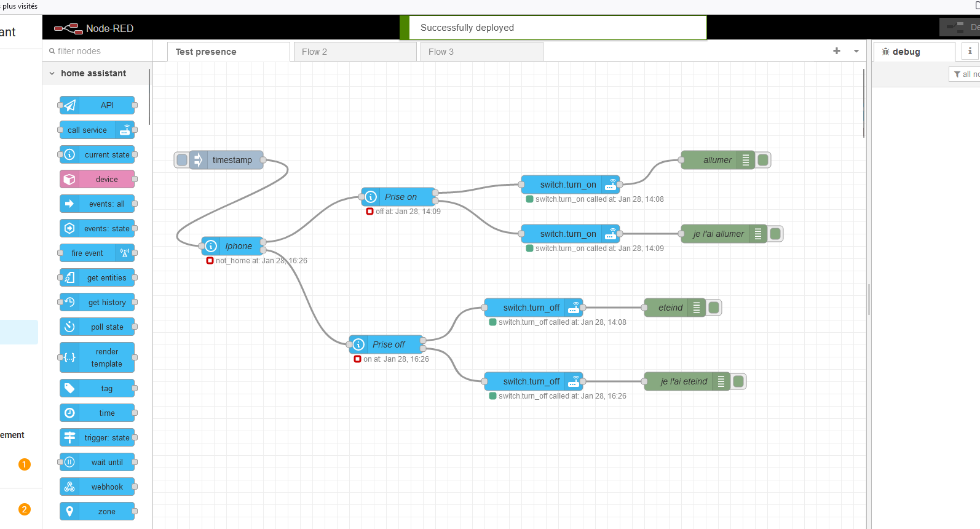
Task: Click the API node in palette
Action: 97,105
